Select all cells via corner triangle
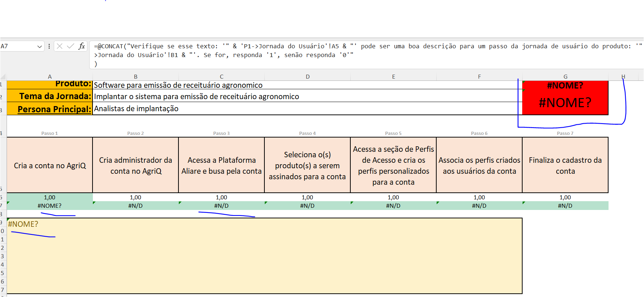Image resolution: width=644 pixels, height=297 pixels. [x=3, y=77]
